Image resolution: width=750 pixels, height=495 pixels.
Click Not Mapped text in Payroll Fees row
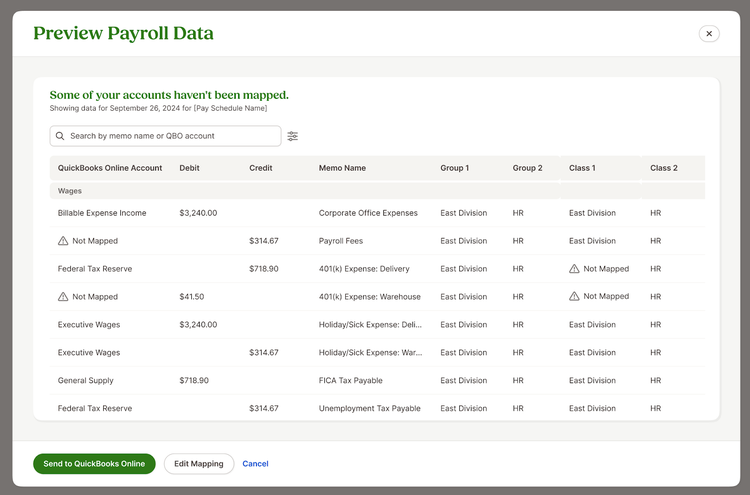tap(95, 241)
